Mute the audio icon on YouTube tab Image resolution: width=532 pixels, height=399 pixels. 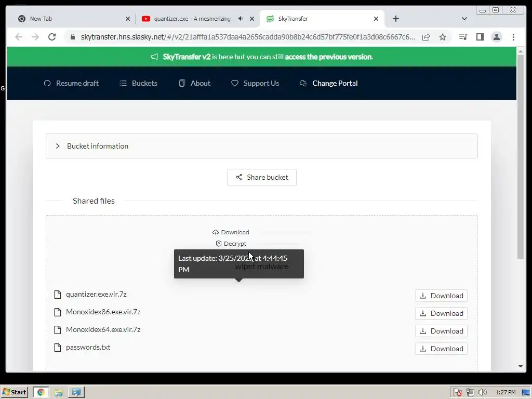(x=241, y=19)
